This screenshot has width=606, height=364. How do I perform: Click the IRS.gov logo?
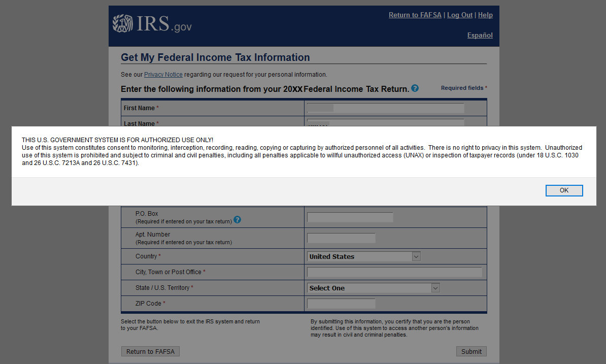coord(152,24)
